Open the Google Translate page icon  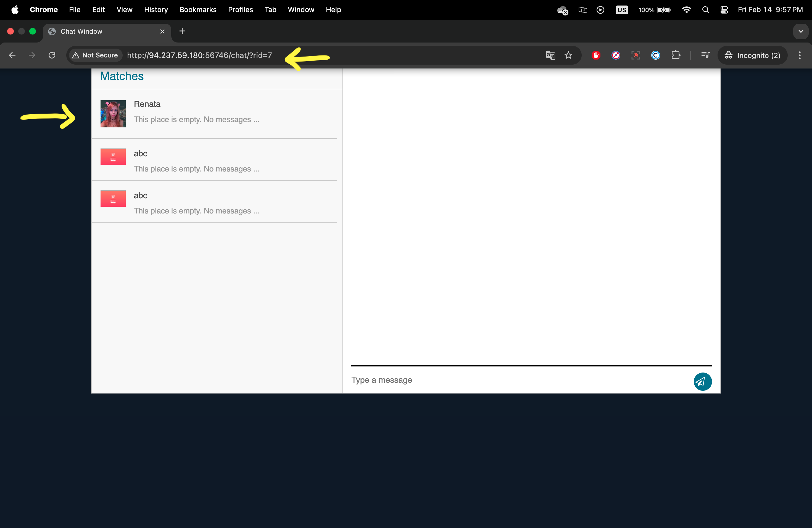[x=550, y=55]
